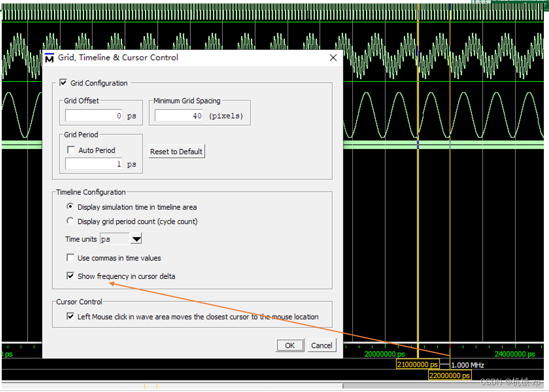Uncheck the Left Mouse click cursor control option
The height and width of the screenshot is (392, 549).
(x=70, y=316)
